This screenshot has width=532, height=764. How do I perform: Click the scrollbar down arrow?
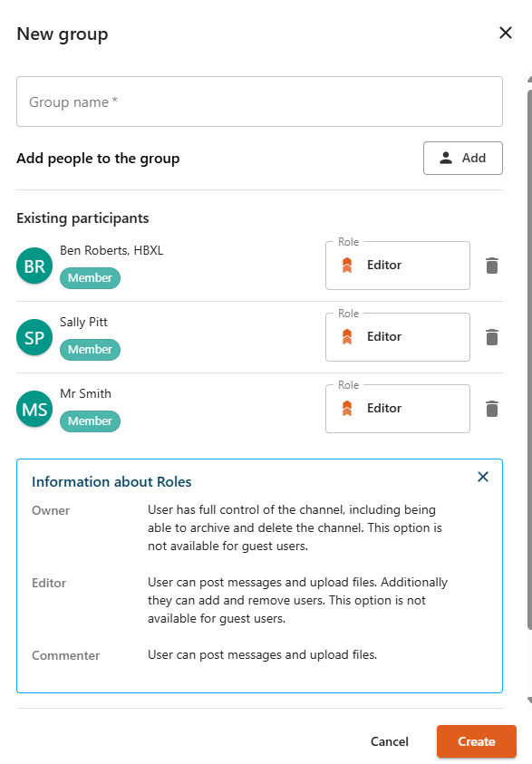529,701
